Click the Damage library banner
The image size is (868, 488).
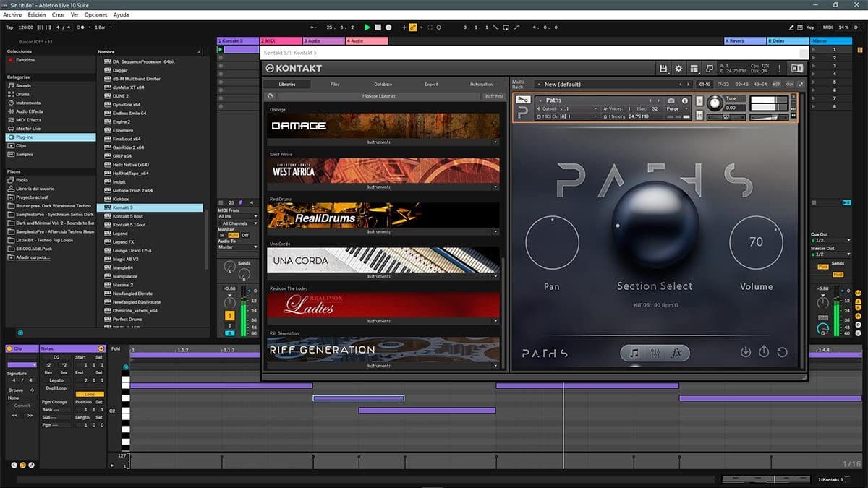pos(383,126)
